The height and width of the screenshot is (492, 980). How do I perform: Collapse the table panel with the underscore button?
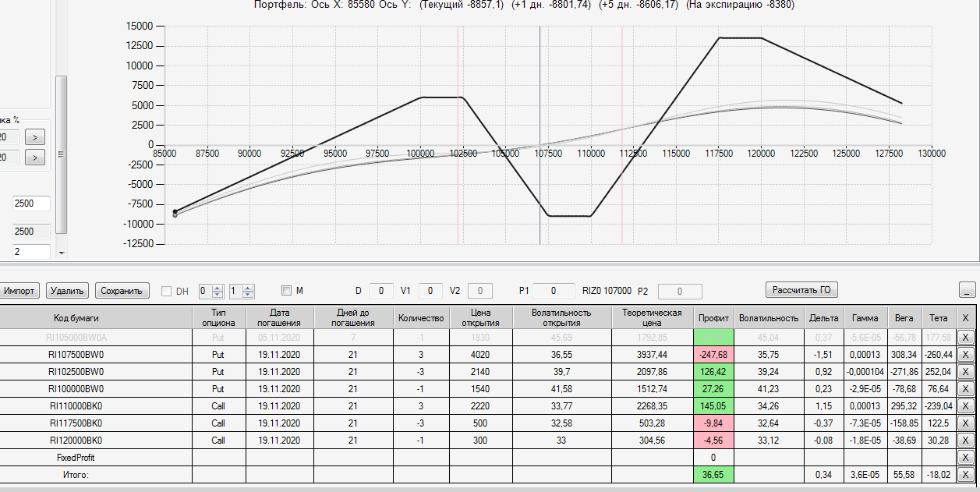tap(968, 291)
